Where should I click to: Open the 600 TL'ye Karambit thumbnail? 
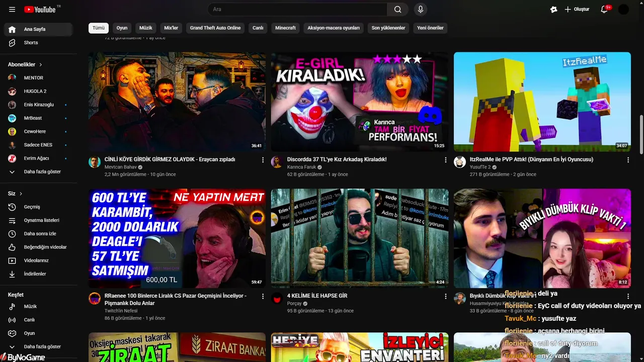point(177,238)
